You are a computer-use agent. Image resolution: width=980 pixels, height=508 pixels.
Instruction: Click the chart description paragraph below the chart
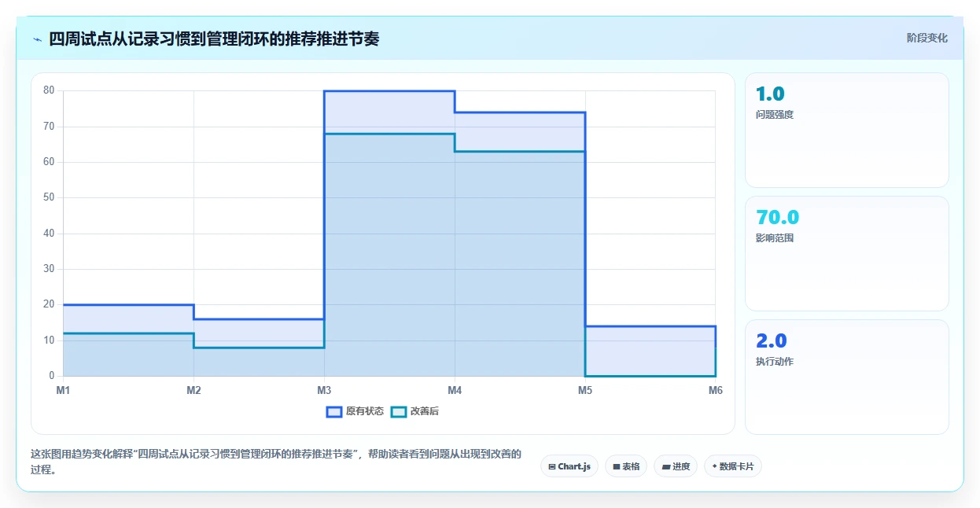click(275, 462)
